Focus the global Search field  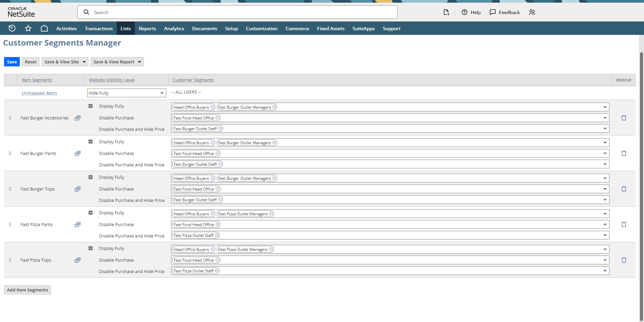tap(237, 12)
